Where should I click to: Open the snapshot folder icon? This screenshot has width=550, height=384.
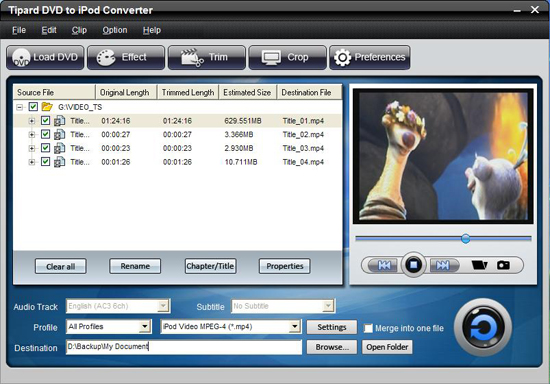coord(479,265)
